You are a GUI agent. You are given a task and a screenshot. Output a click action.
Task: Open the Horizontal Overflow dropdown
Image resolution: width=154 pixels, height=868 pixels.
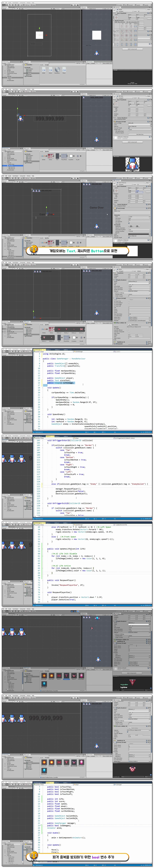coord(139,229)
